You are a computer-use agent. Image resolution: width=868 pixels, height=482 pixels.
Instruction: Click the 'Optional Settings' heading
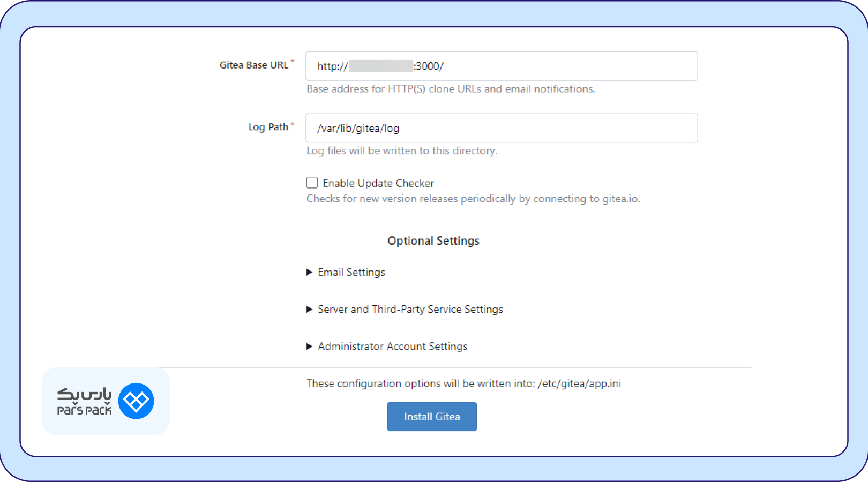[x=433, y=241]
